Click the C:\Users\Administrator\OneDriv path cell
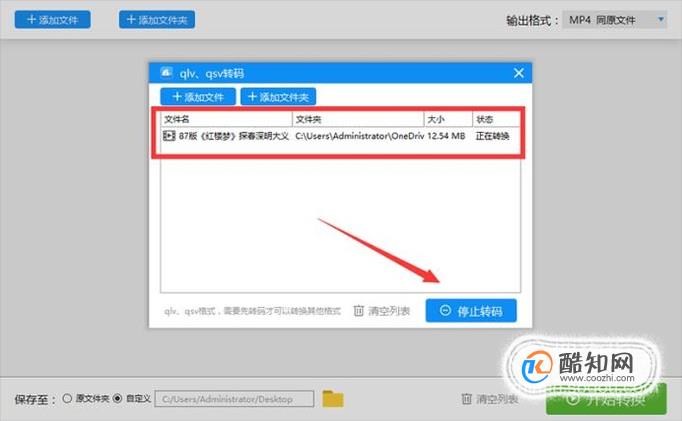Viewport: 682px width, 421px height. tap(359, 136)
